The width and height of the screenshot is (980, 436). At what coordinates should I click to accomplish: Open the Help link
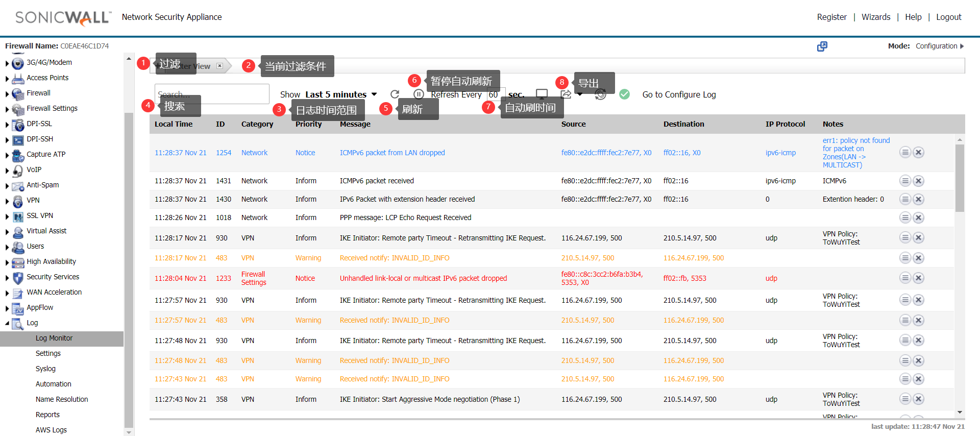tap(913, 17)
